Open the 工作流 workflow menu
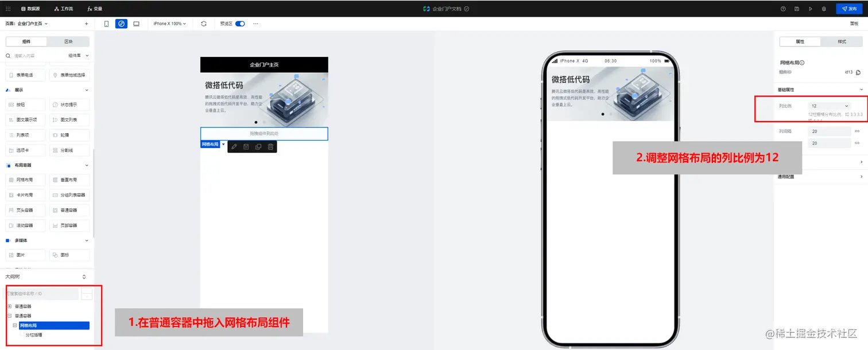Screen dimensions: 868x350 point(64,9)
